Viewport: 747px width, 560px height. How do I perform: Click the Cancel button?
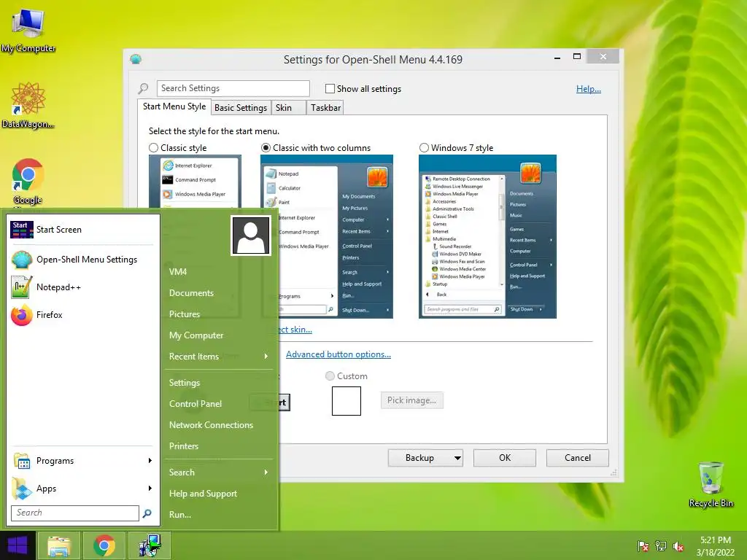pyautogui.click(x=578, y=458)
